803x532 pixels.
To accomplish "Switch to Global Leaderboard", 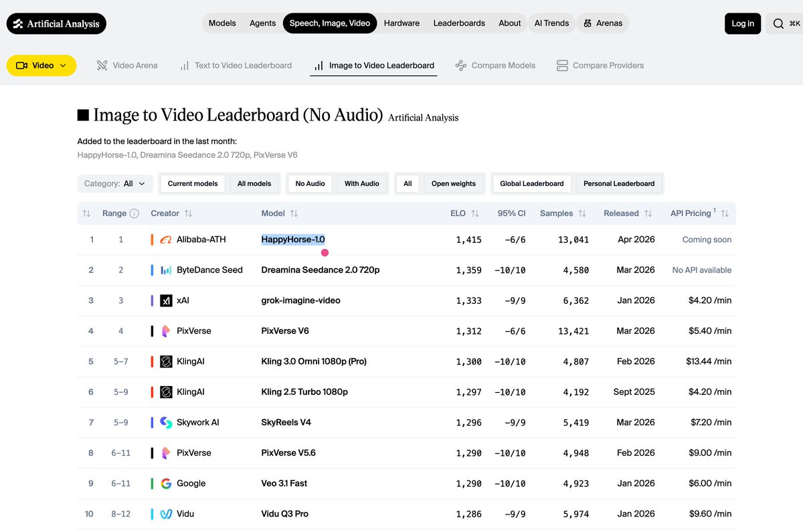I will pos(532,183).
